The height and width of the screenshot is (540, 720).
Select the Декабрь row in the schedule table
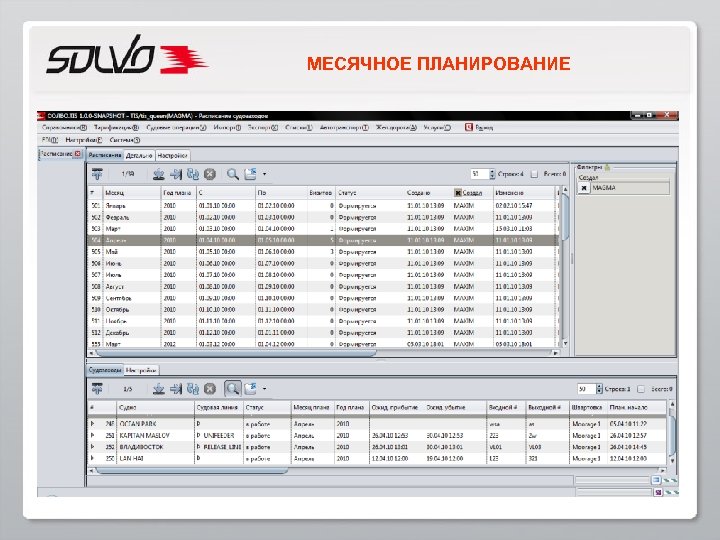coord(323,332)
